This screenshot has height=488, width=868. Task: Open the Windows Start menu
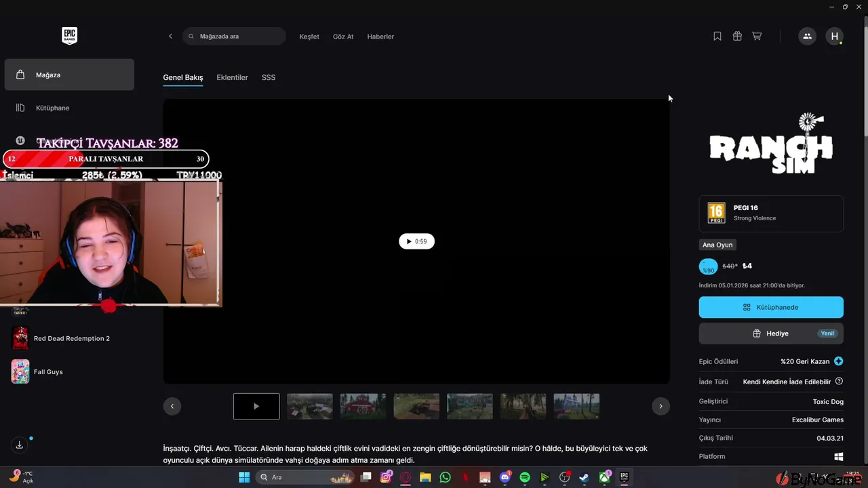pyautogui.click(x=244, y=477)
